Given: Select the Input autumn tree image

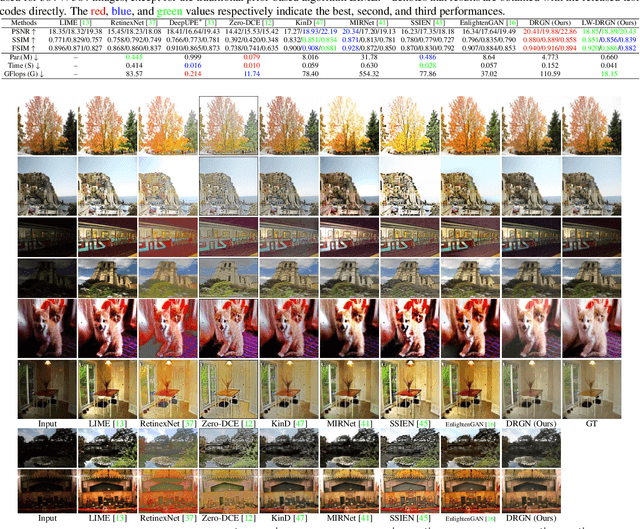Looking at the screenshot, I should [x=47, y=125].
